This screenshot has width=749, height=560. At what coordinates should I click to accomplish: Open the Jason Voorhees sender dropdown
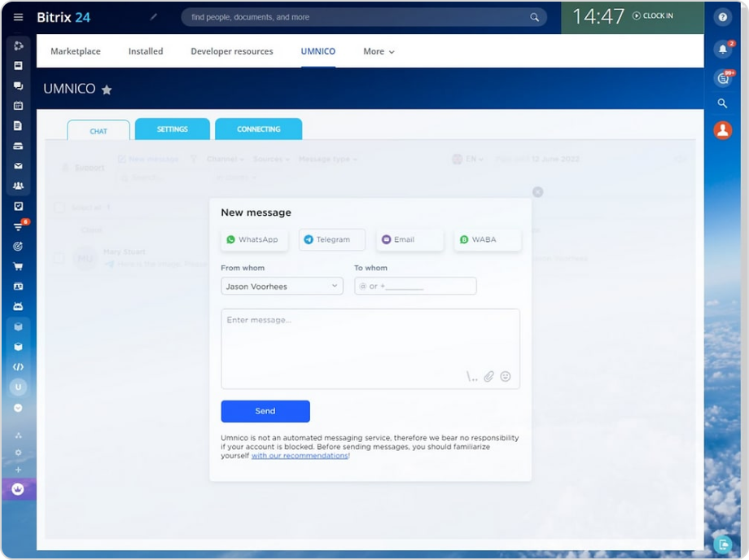pos(281,286)
